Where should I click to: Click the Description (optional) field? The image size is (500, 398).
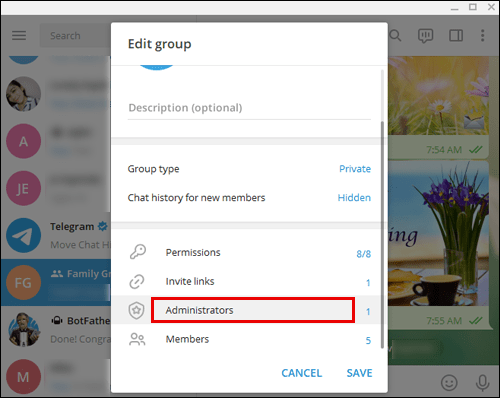click(x=249, y=108)
